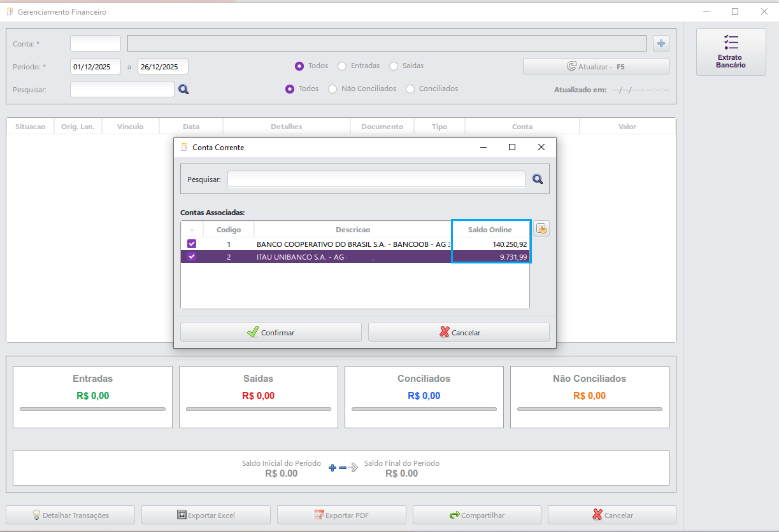Uncheck the ITAU UNIBANCO account checkbox
The image size is (779, 532).
coord(192,256)
